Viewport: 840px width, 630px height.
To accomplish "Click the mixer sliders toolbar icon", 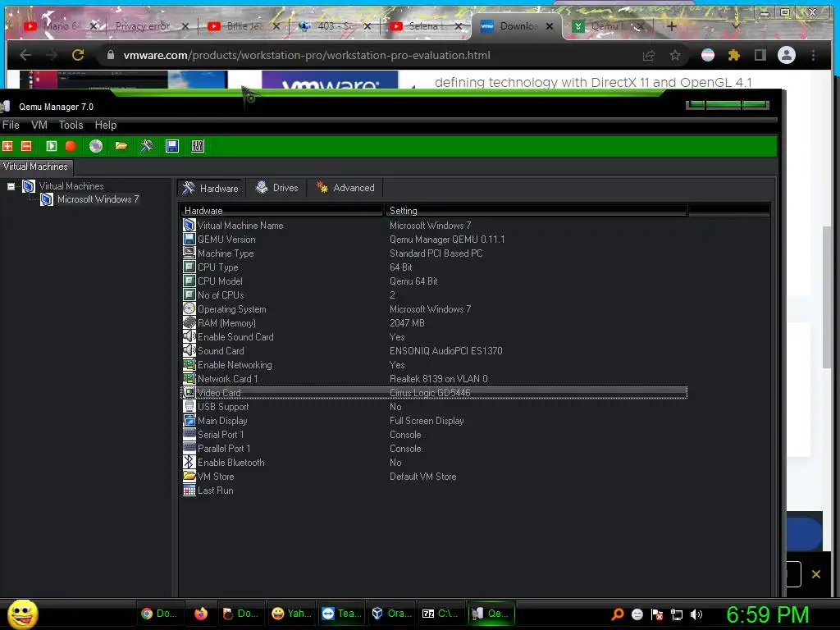I will (198, 146).
